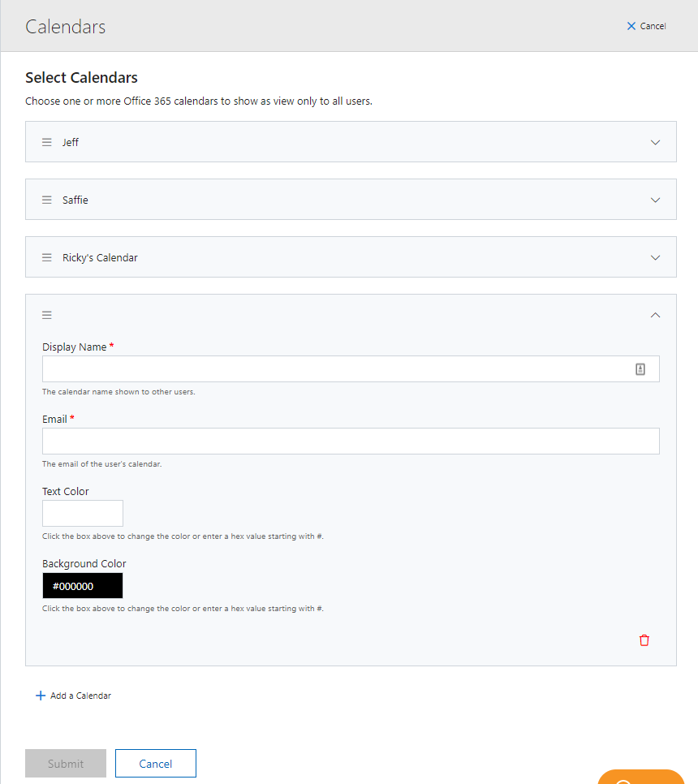
Task: Collapse the new calendar panel with the up chevron
Action: [655, 315]
